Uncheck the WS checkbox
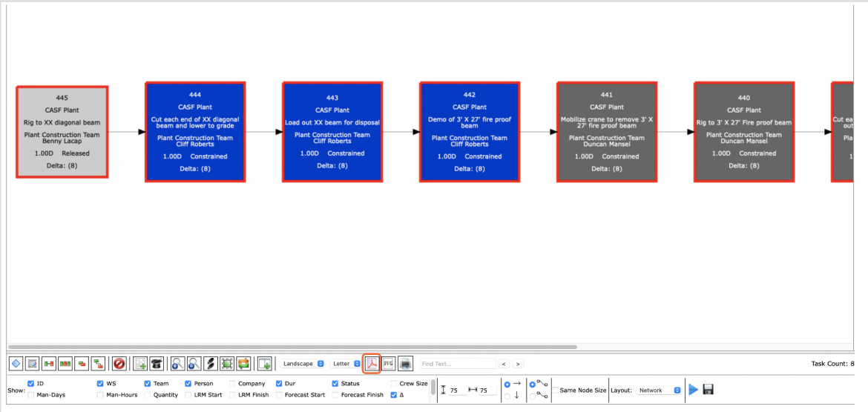 pos(100,383)
